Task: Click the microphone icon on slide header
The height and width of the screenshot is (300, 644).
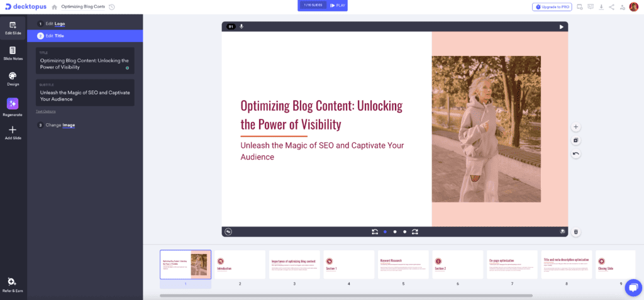Action: click(x=241, y=26)
